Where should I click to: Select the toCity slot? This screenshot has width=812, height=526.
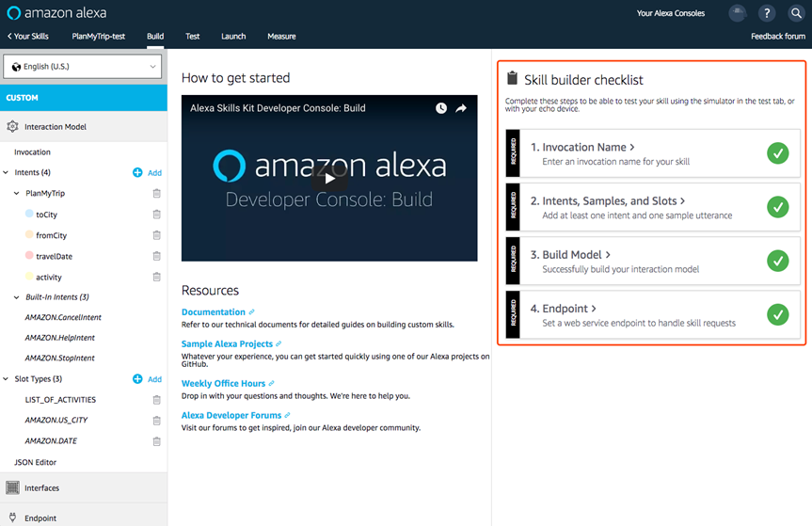click(46, 215)
